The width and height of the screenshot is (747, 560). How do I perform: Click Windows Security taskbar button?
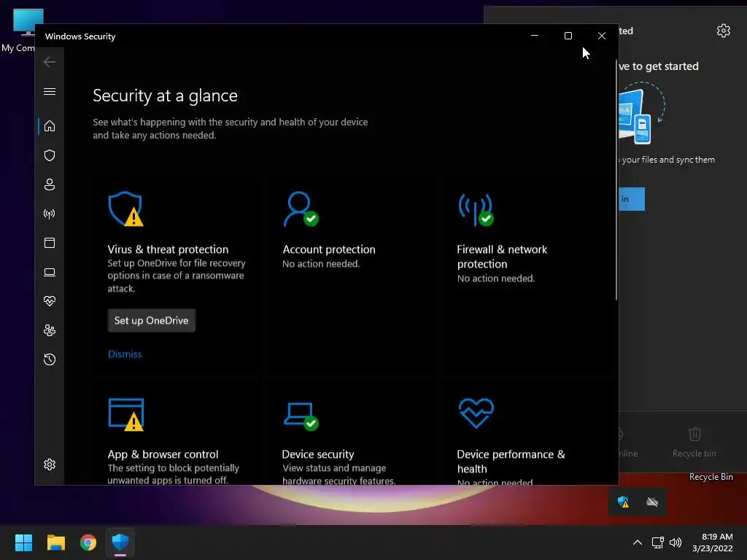click(x=120, y=542)
